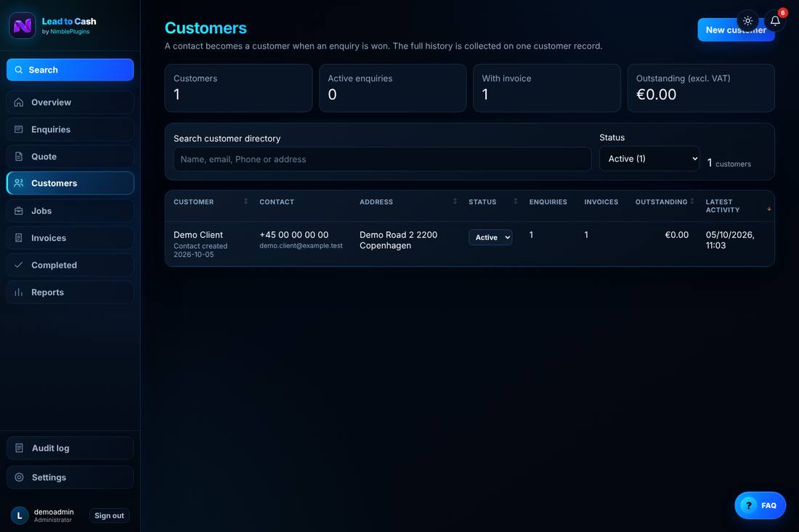Sort by Status column arrows

tap(515, 202)
